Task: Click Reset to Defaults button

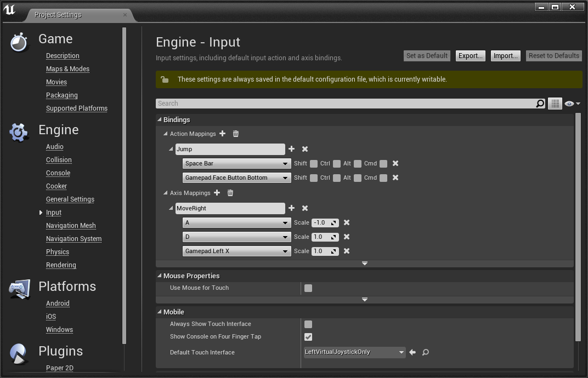Action: (x=554, y=56)
